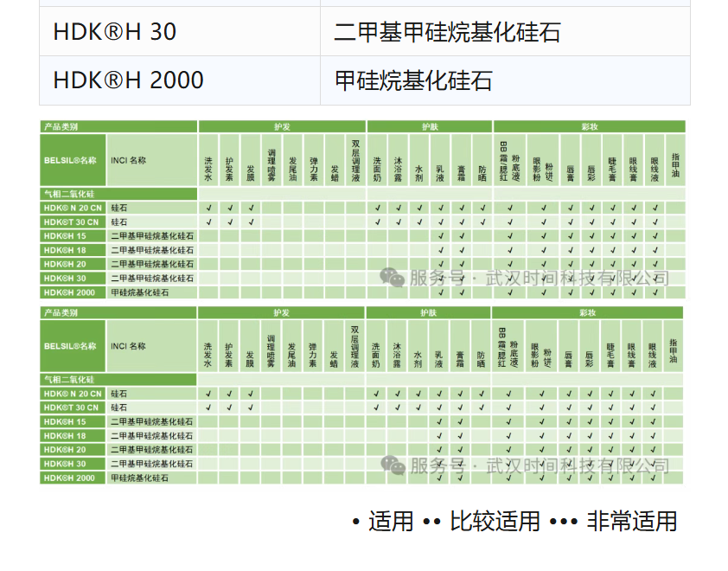This screenshot has width=728, height=571.
Task: Click the HDK® N 20 CN row label in the first table image
Action: click(73, 209)
